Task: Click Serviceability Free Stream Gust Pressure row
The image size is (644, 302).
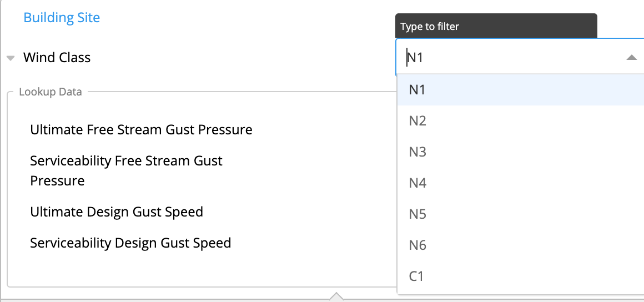Action: pos(126,170)
